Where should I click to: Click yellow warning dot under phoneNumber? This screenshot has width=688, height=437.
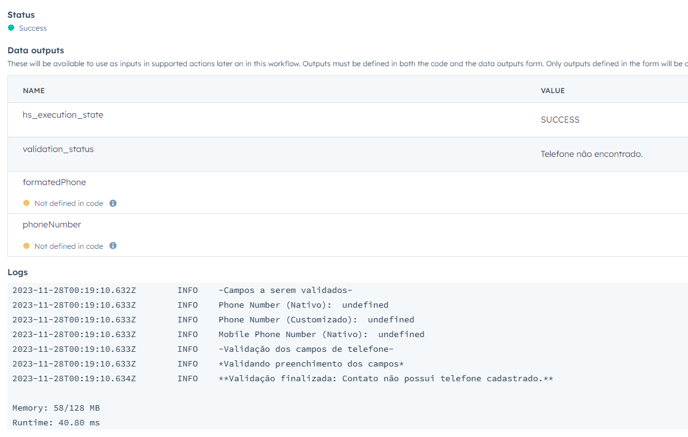[x=27, y=246]
